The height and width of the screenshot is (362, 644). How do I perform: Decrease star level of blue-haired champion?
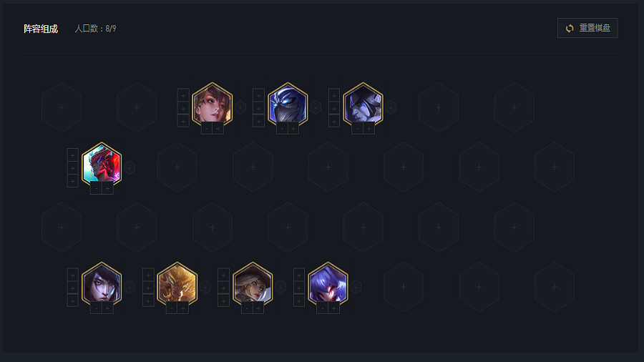[323, 308]
